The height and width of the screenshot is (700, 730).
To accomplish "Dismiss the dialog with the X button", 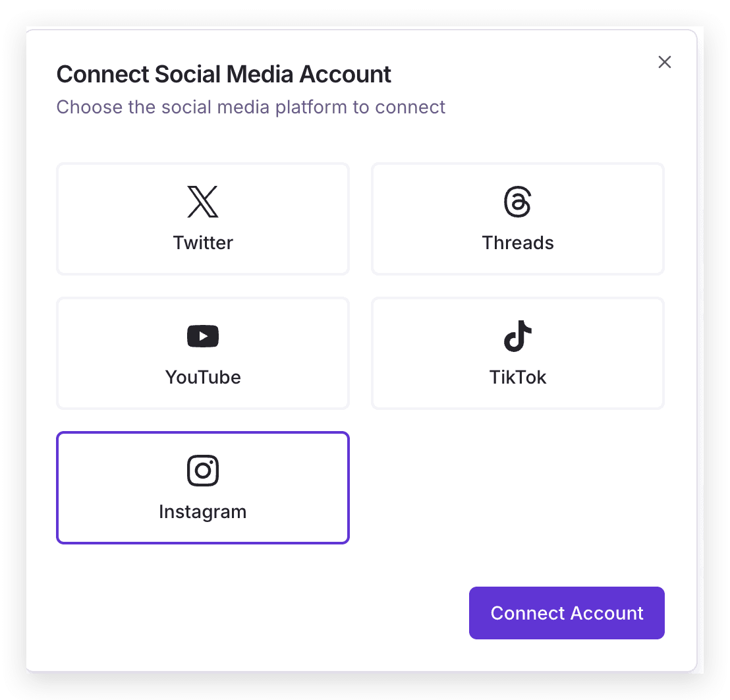I will pos(664,61).
